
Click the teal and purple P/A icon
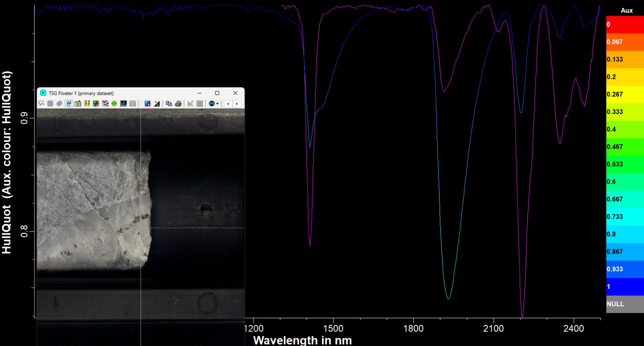[148, 104]
